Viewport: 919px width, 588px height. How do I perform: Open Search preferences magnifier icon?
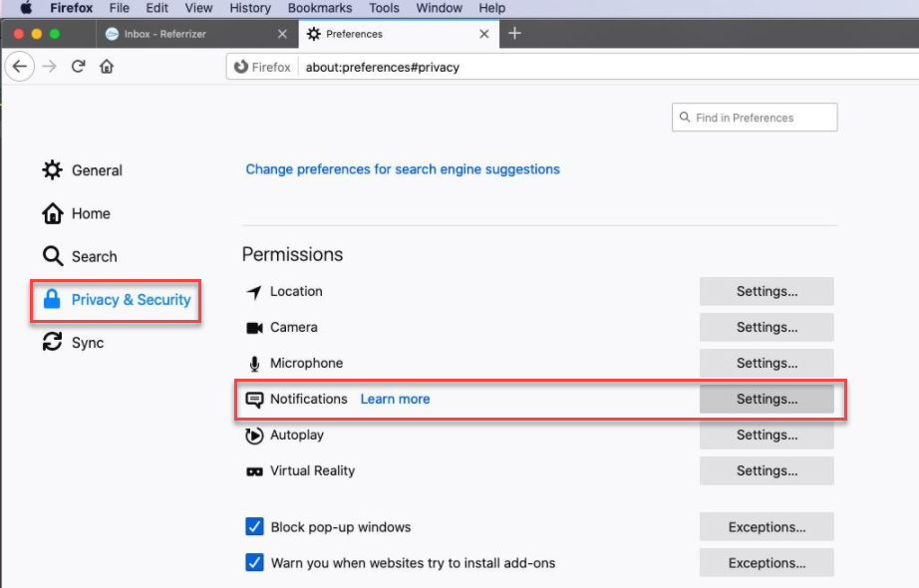[x=52, y=256]
